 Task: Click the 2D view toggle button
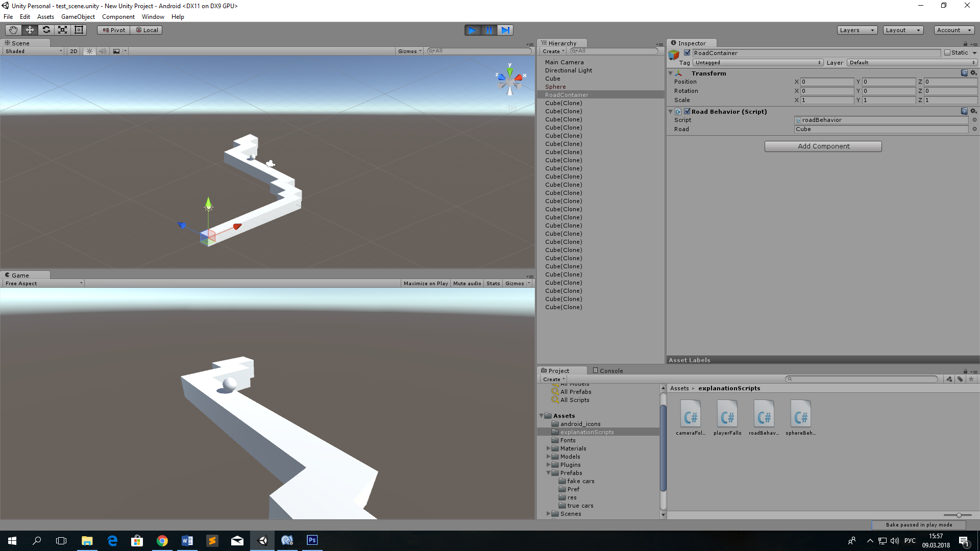[73, 51]
